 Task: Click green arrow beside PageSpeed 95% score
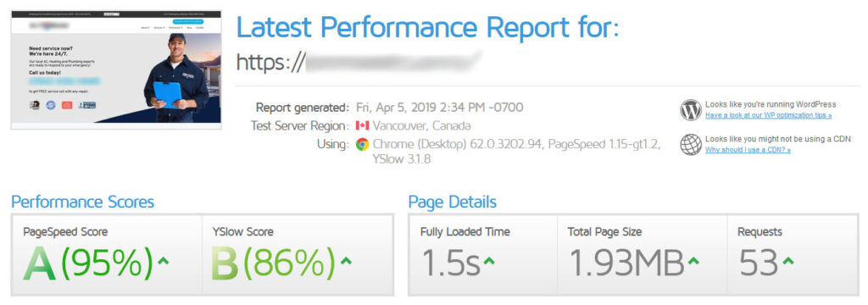(x=164, y=260)
